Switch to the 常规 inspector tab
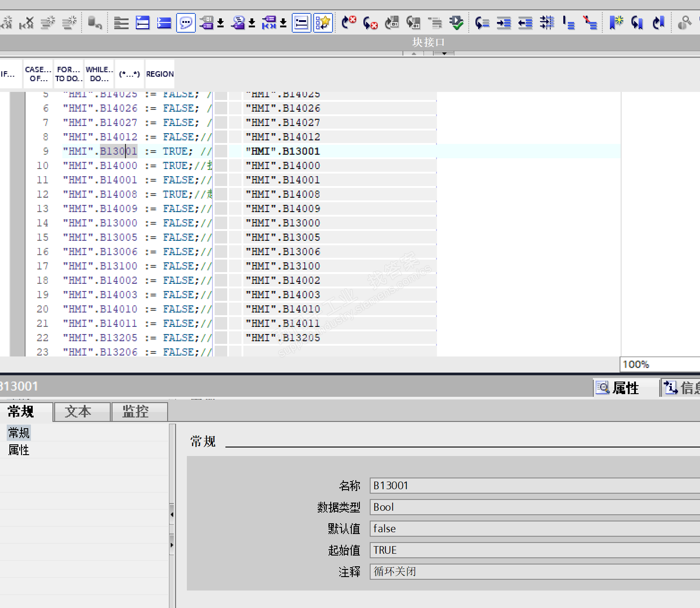Screen dimensions: 700x608 pos(26,412)
